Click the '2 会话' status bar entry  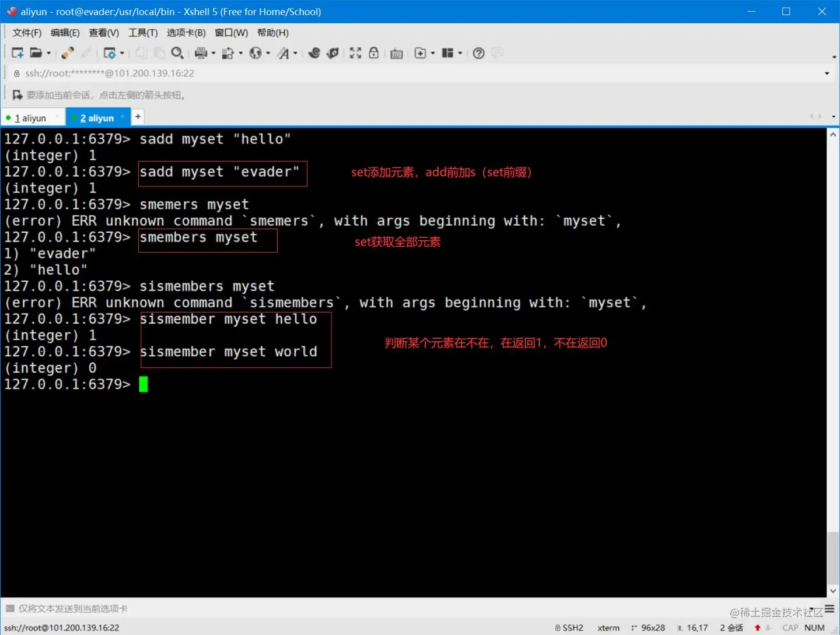731,628
